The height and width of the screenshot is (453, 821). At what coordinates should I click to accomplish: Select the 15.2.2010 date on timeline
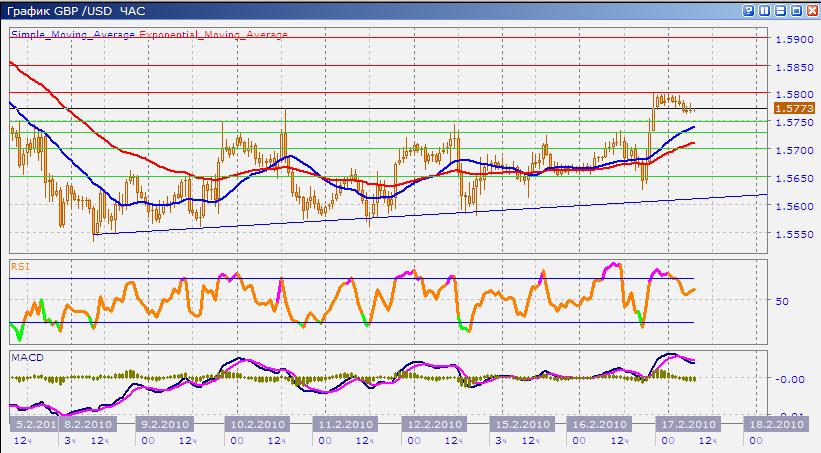click(519, 423)
